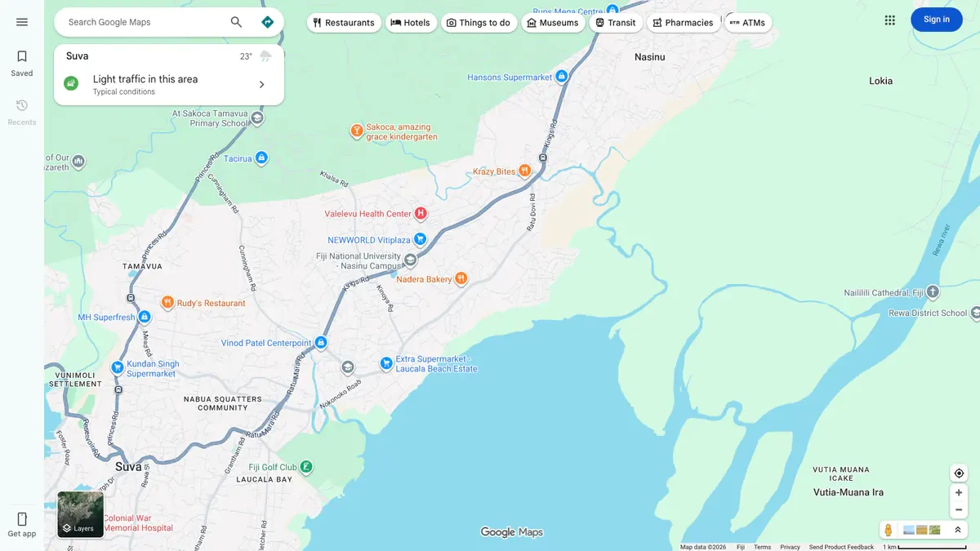Zoom in with the plus button
This screenshot has width=980, height=551.
959,493
